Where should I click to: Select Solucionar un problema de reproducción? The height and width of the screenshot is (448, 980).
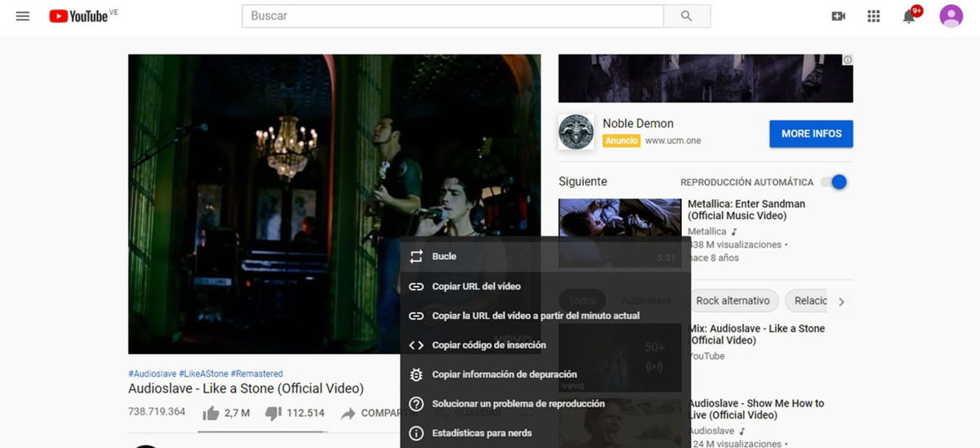[x=546, y=404]
